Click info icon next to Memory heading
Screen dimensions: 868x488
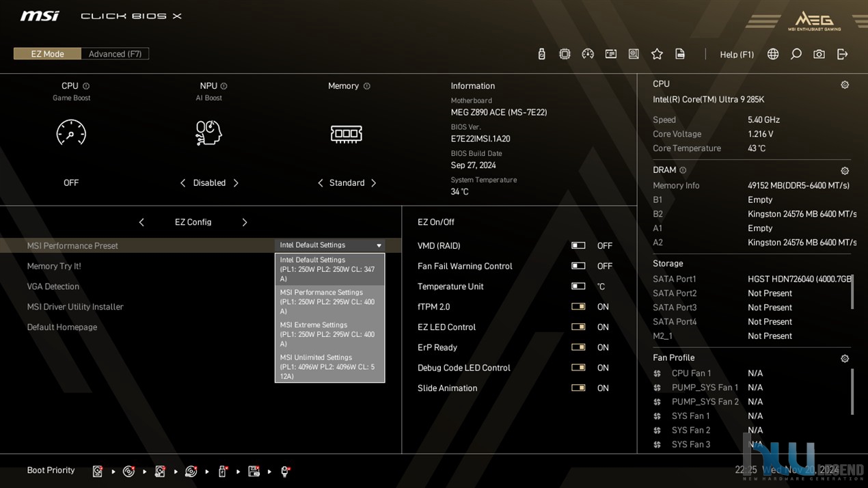[x=367, y=86]
